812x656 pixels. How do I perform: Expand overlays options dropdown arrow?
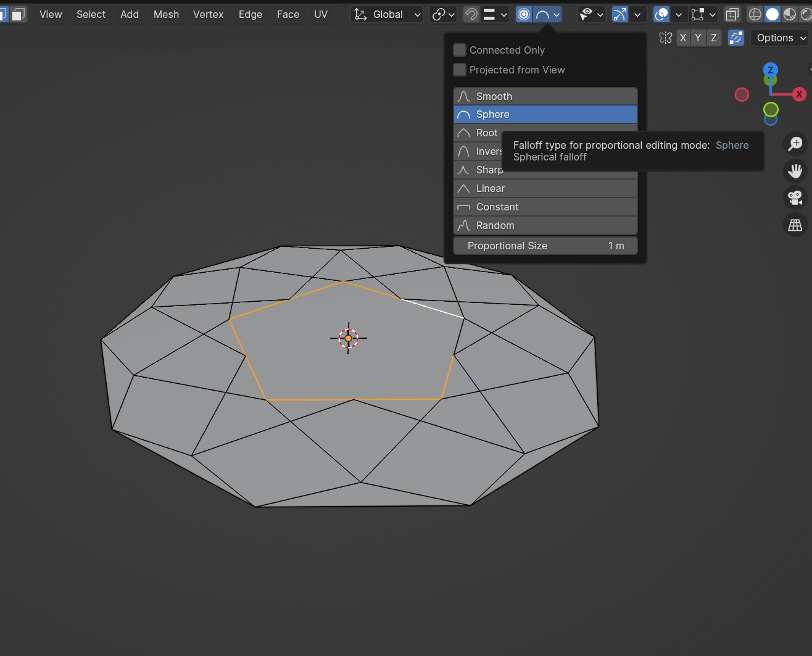click(679, 14)
